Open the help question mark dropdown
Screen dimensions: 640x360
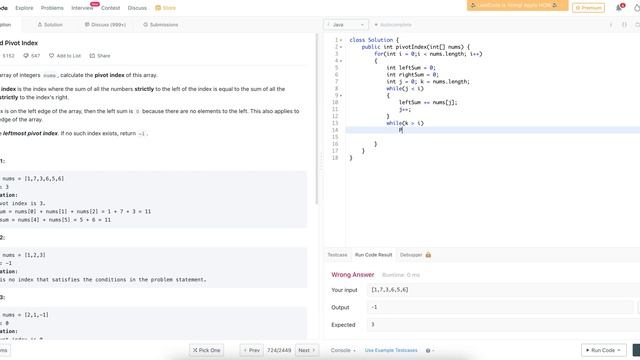pyautogui.click(x=429, y=350)
